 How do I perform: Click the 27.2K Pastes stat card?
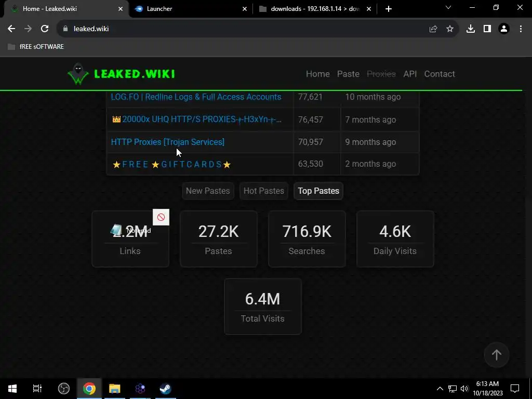tap(219, 239)
